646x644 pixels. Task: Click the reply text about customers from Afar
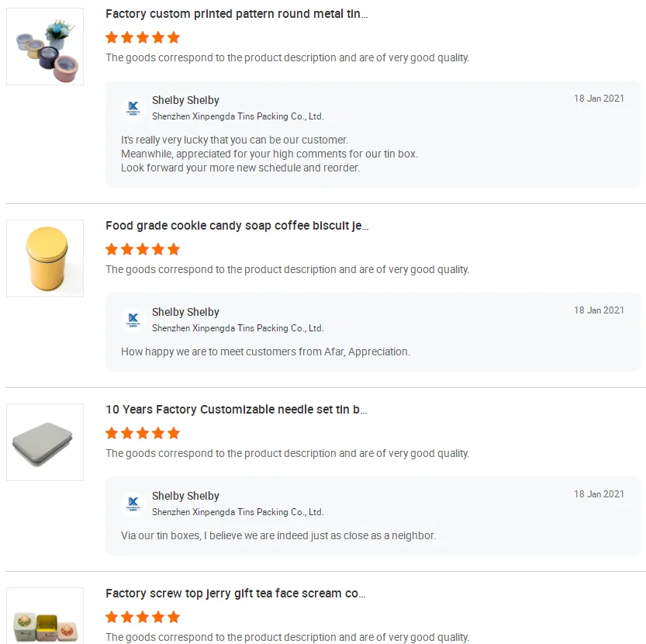click(265, 351)
